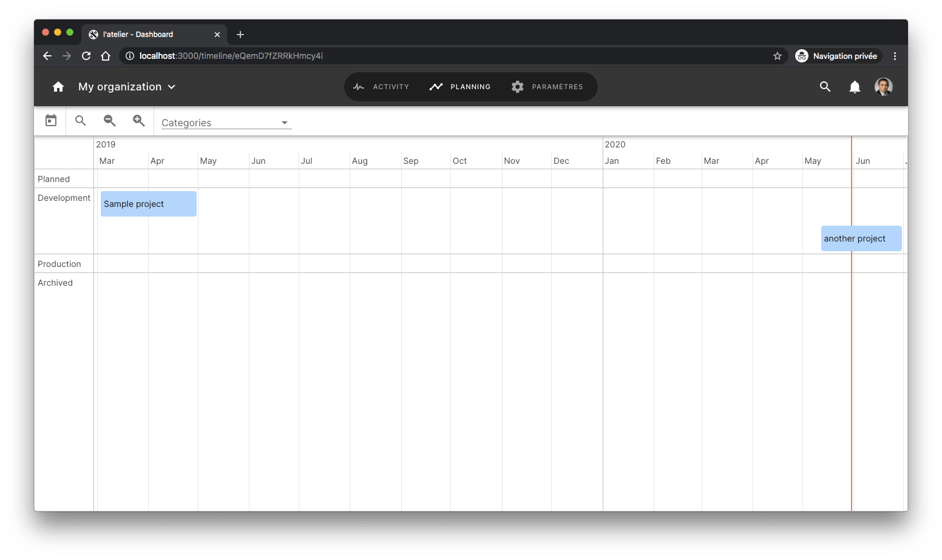This screenshot has height=560, width=942.
Task: Open the notifications bell
Action: (855, 87)
